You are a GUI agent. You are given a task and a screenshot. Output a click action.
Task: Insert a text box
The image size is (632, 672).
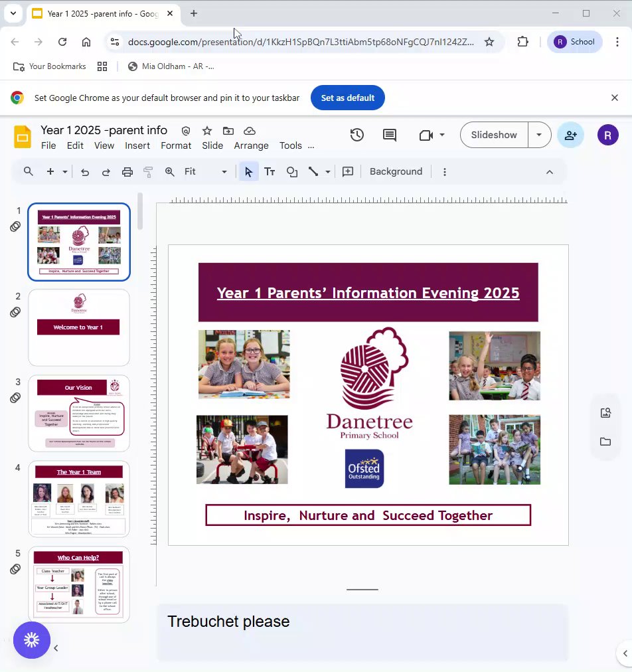(x=270, y=172)
